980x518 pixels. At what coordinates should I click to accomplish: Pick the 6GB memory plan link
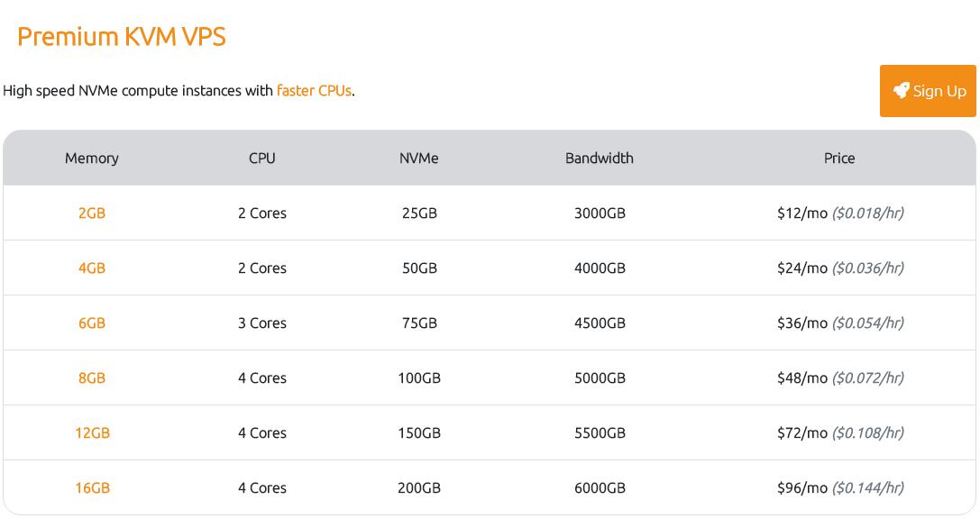click(x=92, y=323)
